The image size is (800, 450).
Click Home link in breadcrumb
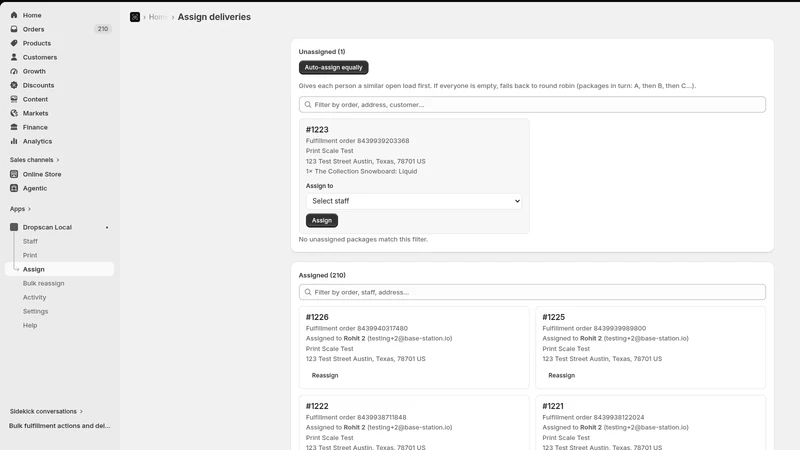point(158,17)
